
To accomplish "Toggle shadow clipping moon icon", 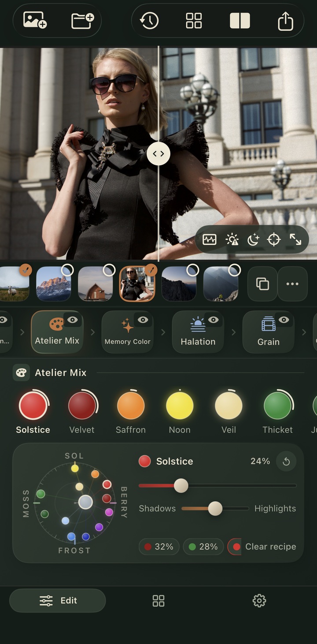I will point(253,239).
